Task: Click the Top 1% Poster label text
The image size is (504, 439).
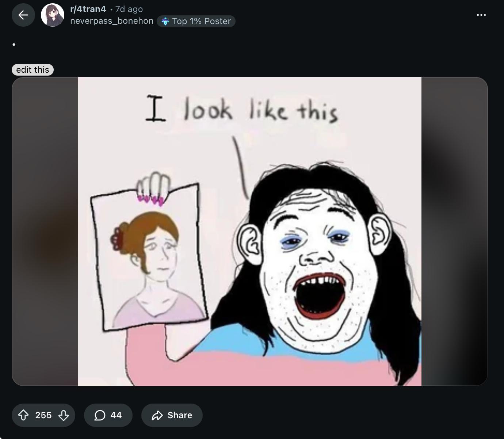Action: tap(202, 21)
